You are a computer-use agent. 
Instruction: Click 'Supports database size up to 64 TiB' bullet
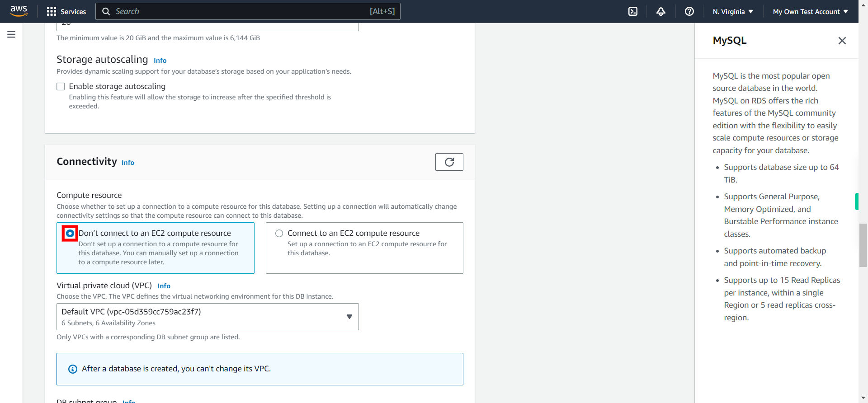[781, 173]
